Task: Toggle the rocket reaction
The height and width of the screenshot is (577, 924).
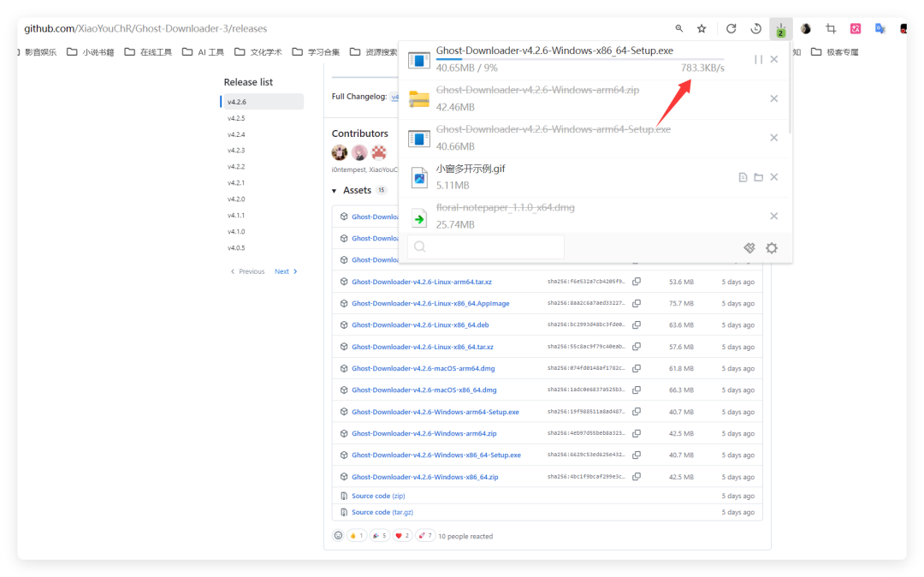Action: (425, 536)
